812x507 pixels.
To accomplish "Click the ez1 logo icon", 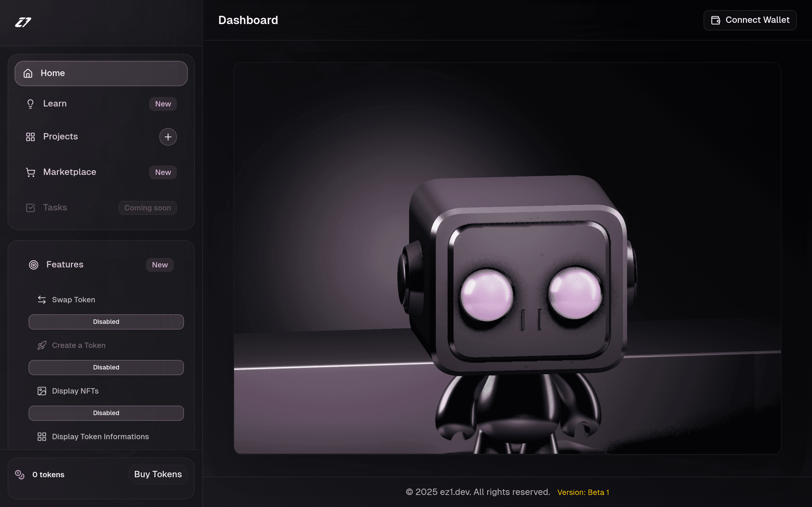I will (x=23, y=22).
